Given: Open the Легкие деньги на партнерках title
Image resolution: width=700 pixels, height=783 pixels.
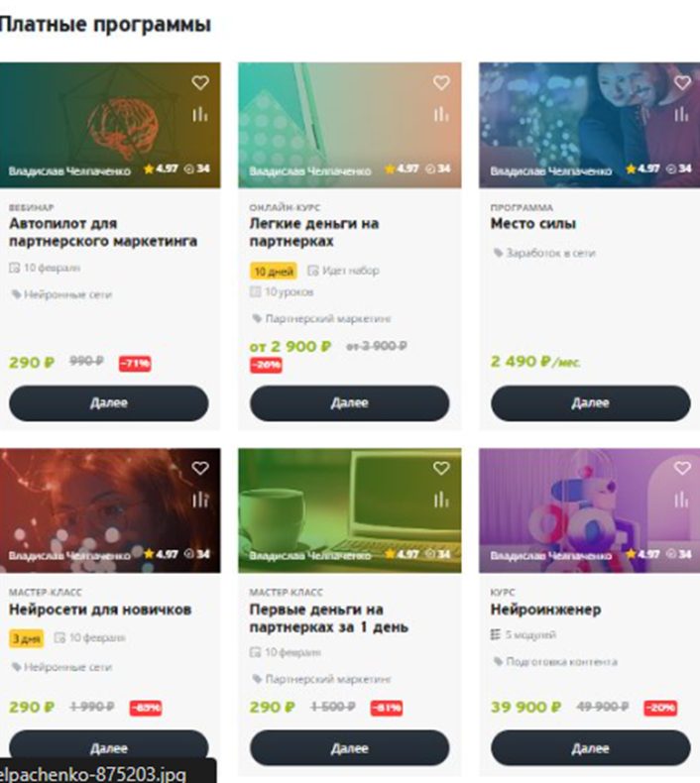Looking at the screenshot, I should tap(314, 232).
